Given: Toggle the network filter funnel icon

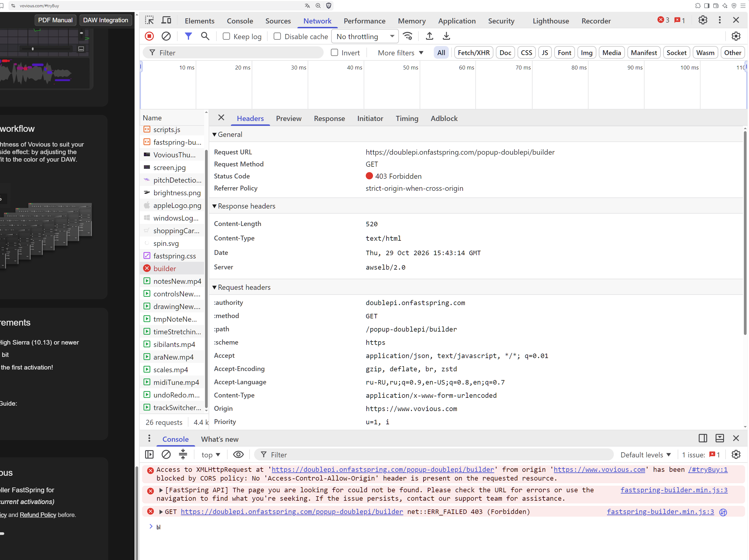Looking at the screenshot, I should [x=188, y=36].
